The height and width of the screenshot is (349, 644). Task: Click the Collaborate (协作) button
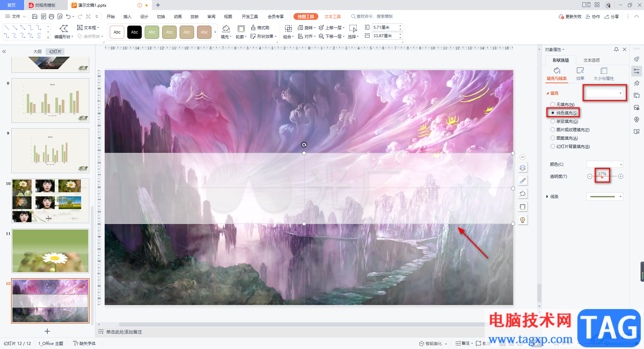click(x=593, y=16)
